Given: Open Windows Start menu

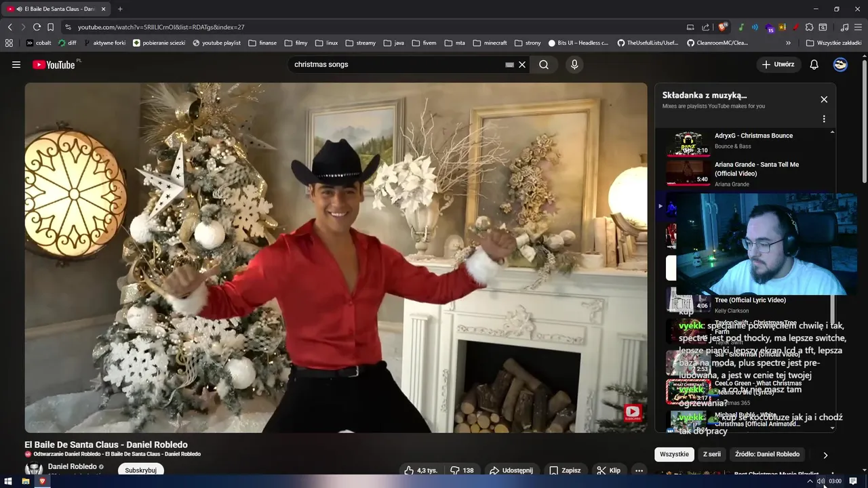Looking at the screenshot, I should click(9, 481).
